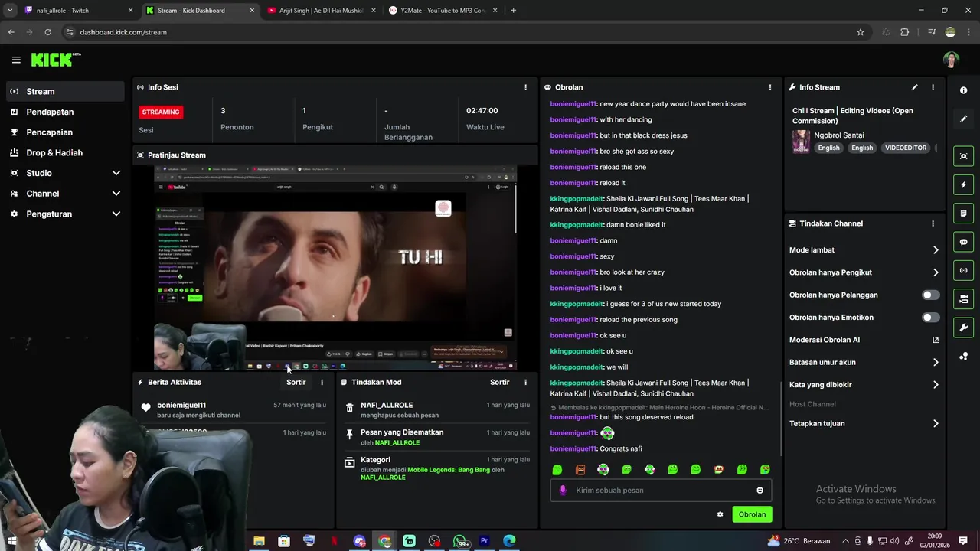Open Moderasi Obrolan AI external link
The height and width of the screenshot is (551, 980).
point(936,340)
